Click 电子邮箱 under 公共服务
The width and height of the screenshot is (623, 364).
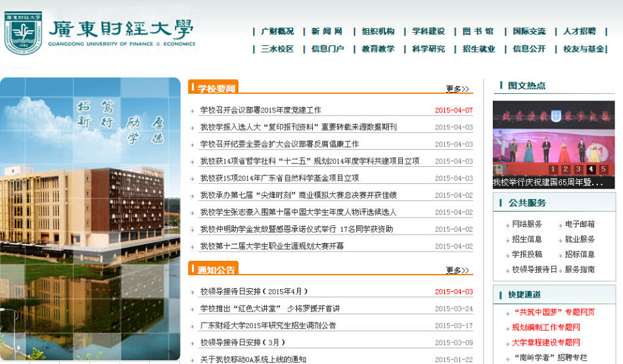click(580, 224)
